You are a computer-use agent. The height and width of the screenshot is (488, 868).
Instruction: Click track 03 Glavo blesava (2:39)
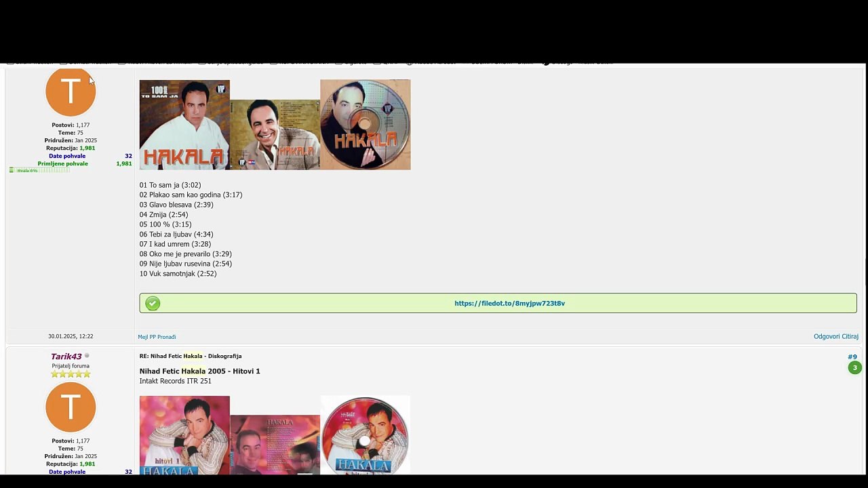click(176, 205)
